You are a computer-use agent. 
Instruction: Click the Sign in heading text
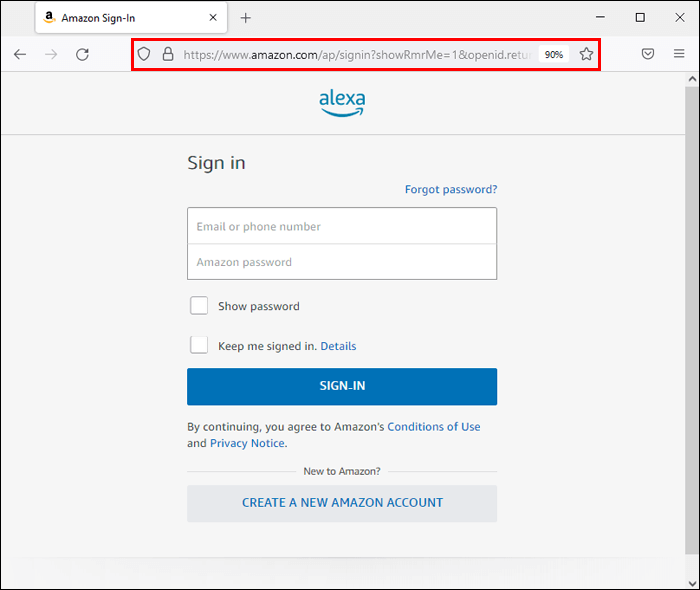216,163
